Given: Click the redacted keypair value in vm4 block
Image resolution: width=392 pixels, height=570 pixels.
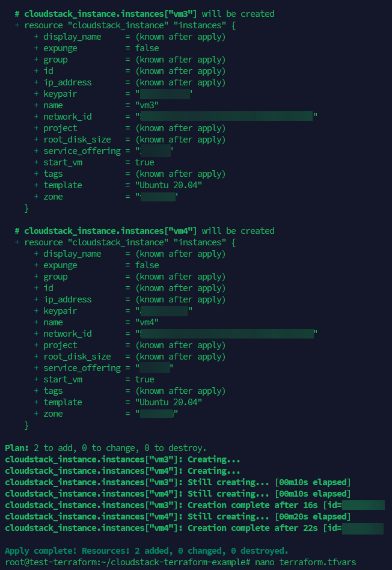Looking at the screenshot, I should click(x=164, y=311).
